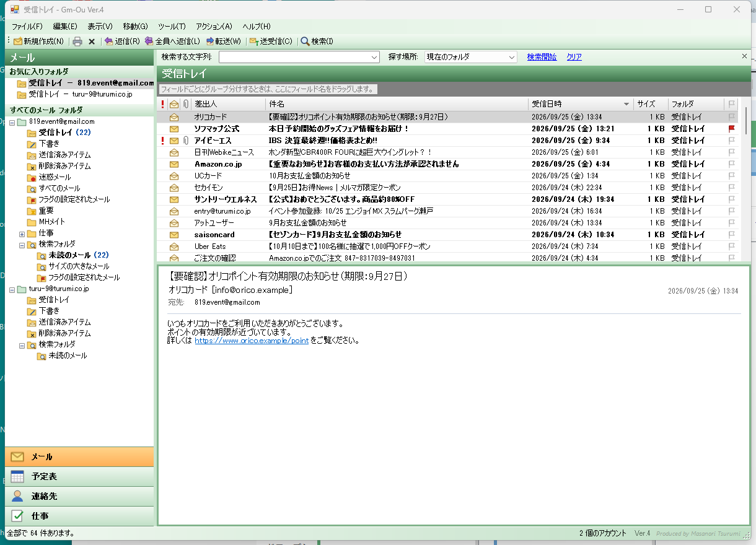Click the クリア link
The image size is (756, 545).
[x=574, y=57]
